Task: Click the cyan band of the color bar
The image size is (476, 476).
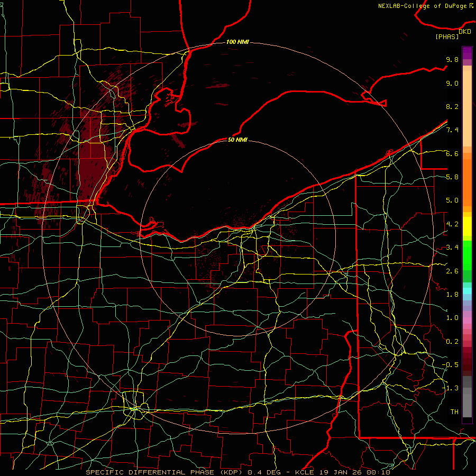Action: 467,291
